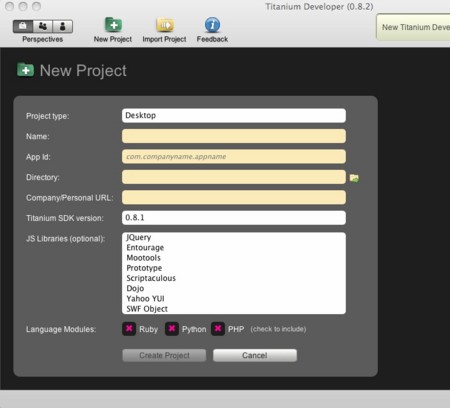Click into the Directory field
Screen dimensions: 450x408
(234, 177)
